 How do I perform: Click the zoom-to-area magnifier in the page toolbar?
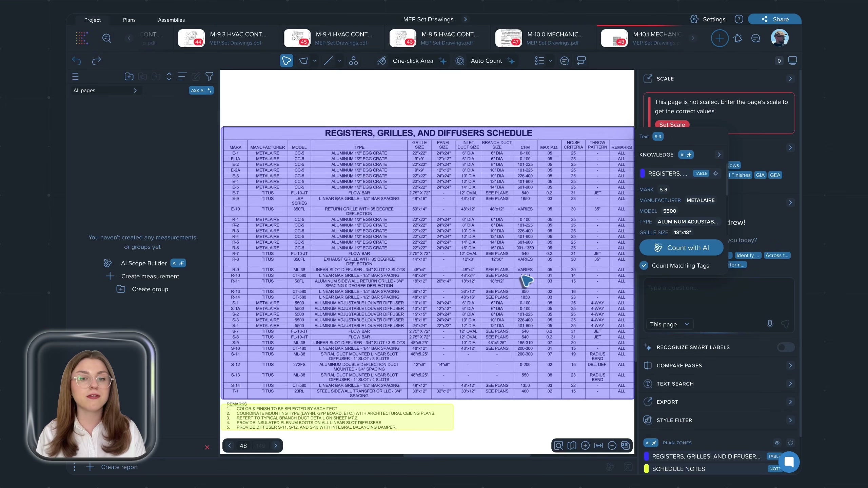point(558,446)
